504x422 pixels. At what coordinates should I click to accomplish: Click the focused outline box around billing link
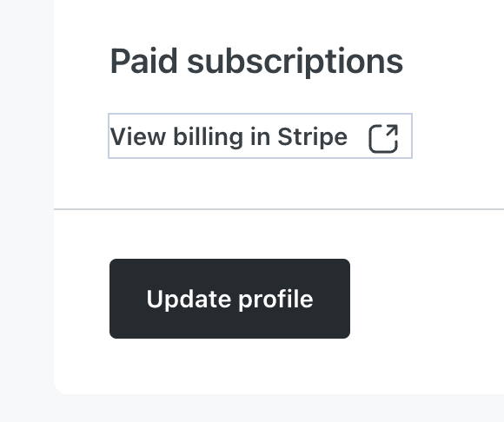pyautogui.click(x=260, y=135)
